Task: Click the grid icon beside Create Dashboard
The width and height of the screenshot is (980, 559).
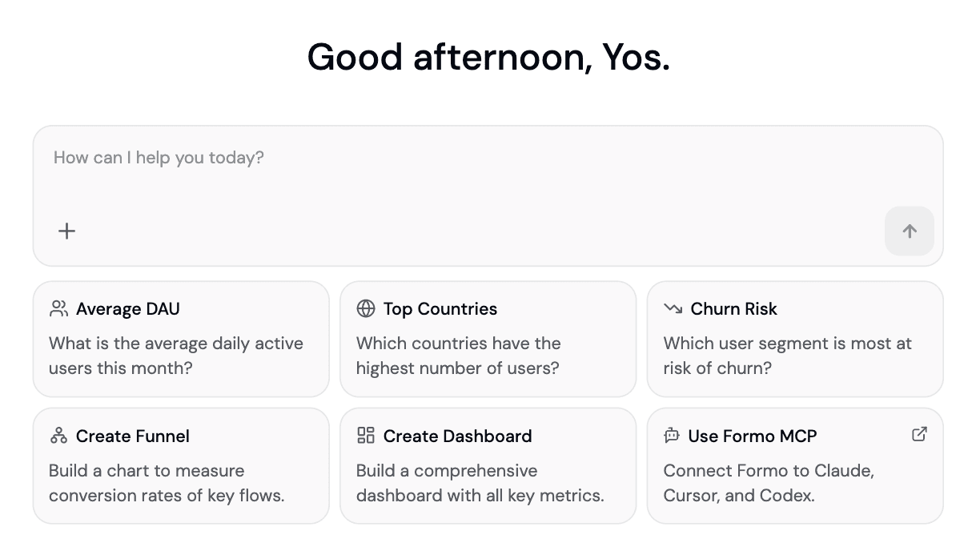Action: (366, 436)
